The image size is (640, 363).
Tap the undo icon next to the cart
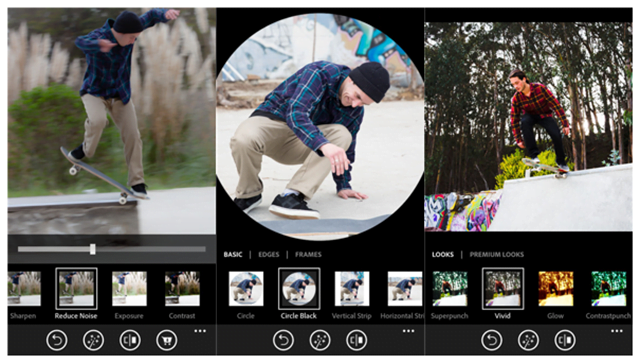click(57, 340)
